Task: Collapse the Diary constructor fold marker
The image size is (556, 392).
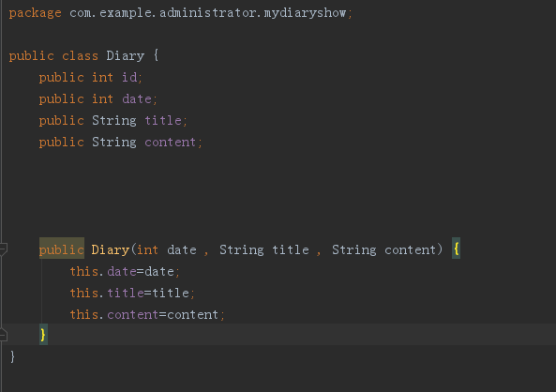Action: click(3, 249)
